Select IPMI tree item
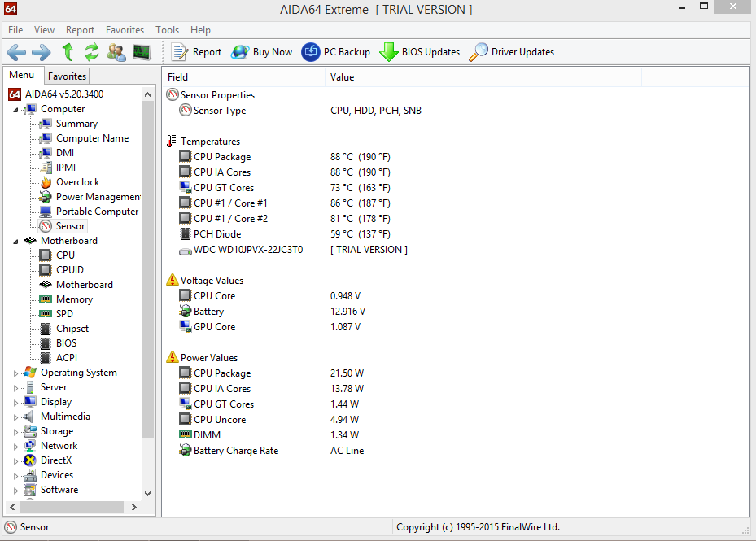This screenshot has width=756, height=541. (x=66, y=168)
